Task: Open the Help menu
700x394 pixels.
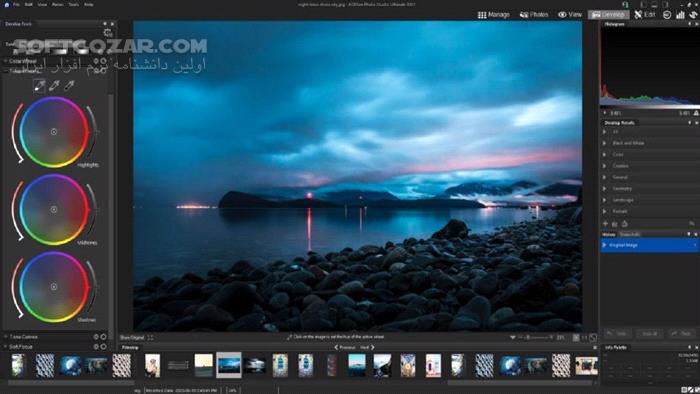Action: 89,4
